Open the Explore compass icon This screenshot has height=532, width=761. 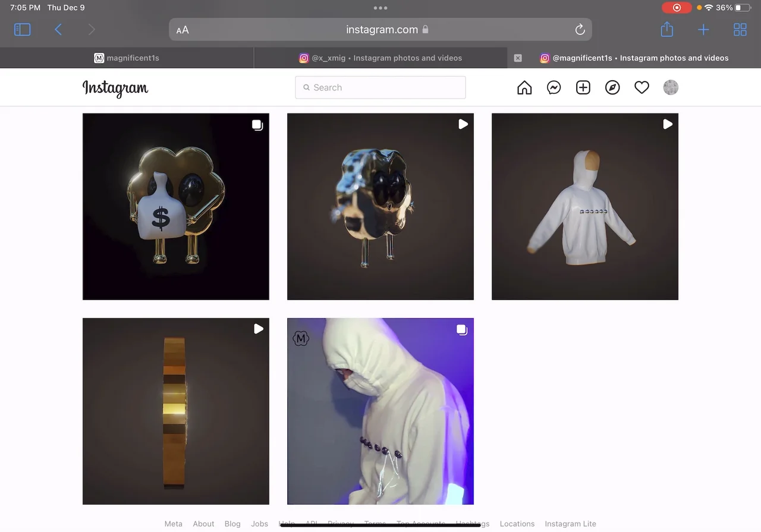612,87
